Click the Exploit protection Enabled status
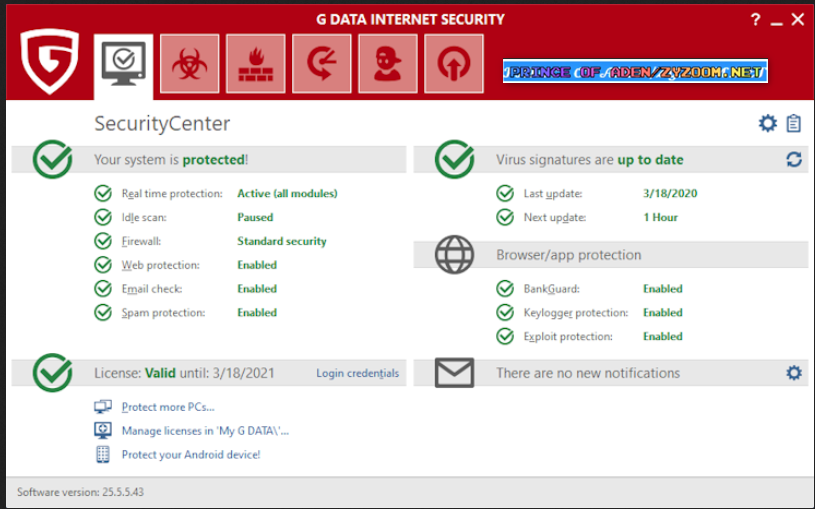 tap(663, 336)
